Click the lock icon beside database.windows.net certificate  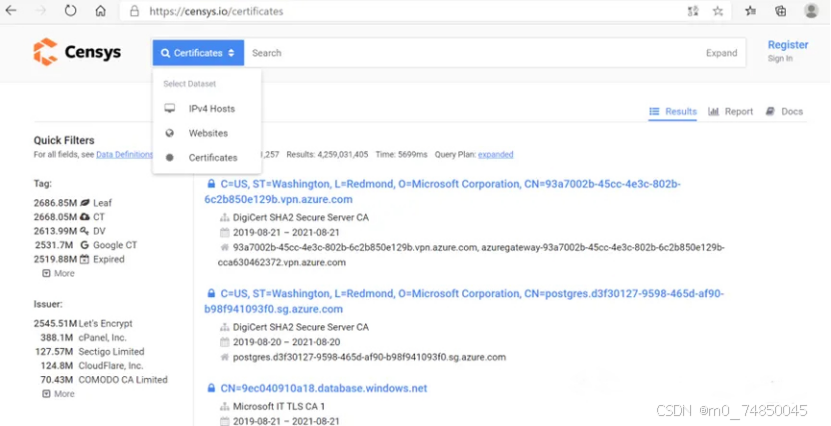(211, 388)
